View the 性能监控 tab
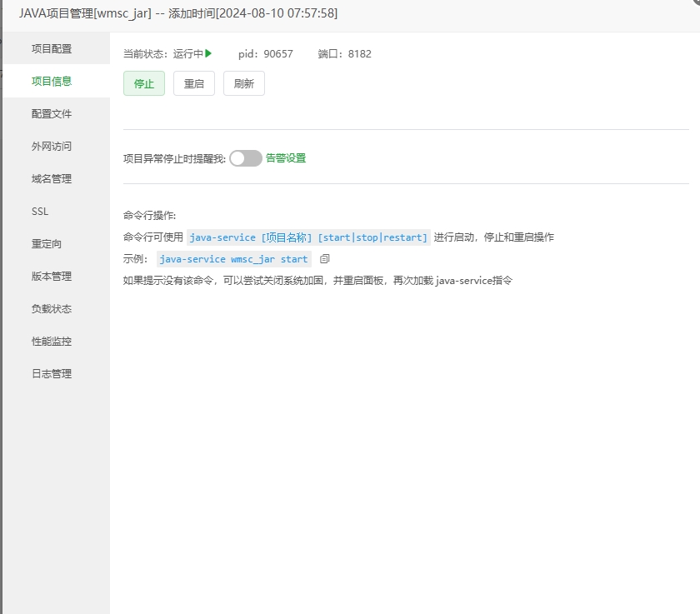Viewport: 700px width, 614px height. pos(57,342)
